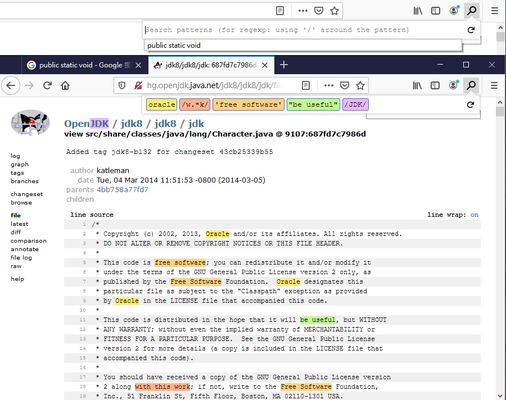This screenshot has width=506, height=400.
Task: Refresh highlights icon next to the /JDK/ tag
Action: (470, 105)
